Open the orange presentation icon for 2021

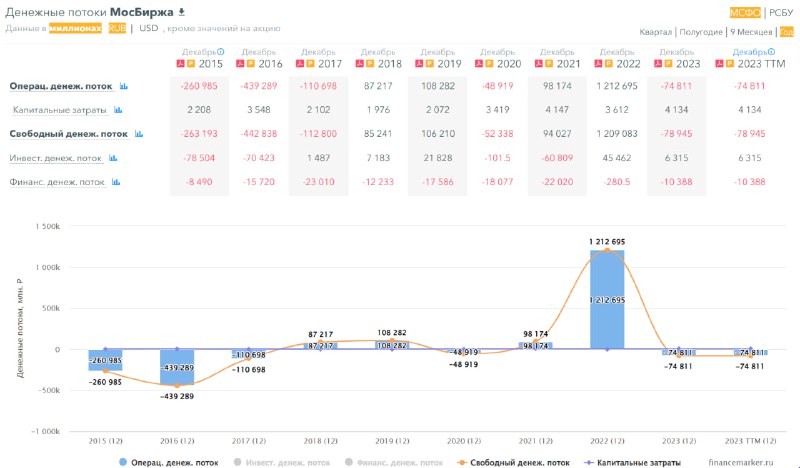(x=549, y=64)
